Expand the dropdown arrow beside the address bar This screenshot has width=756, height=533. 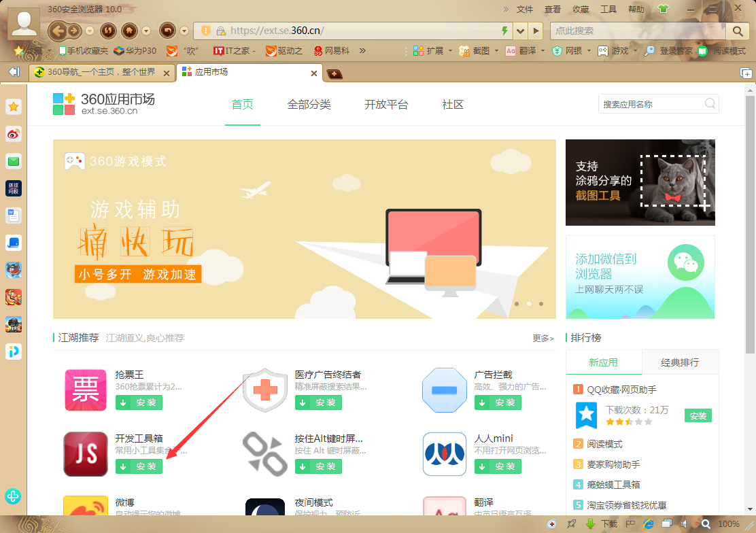pos(520,31)
